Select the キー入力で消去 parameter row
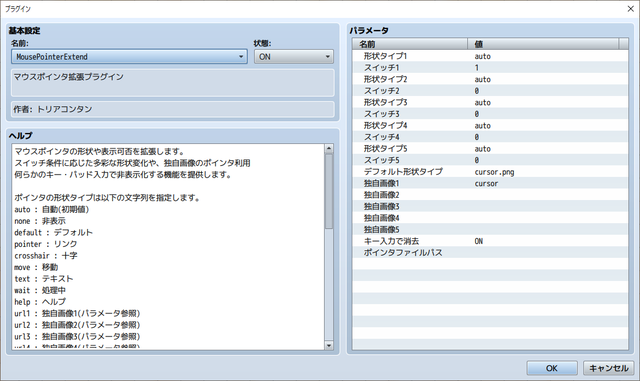The height and width of the screenshot is (381, 640). pyautogui.click(x=490, y=241)
